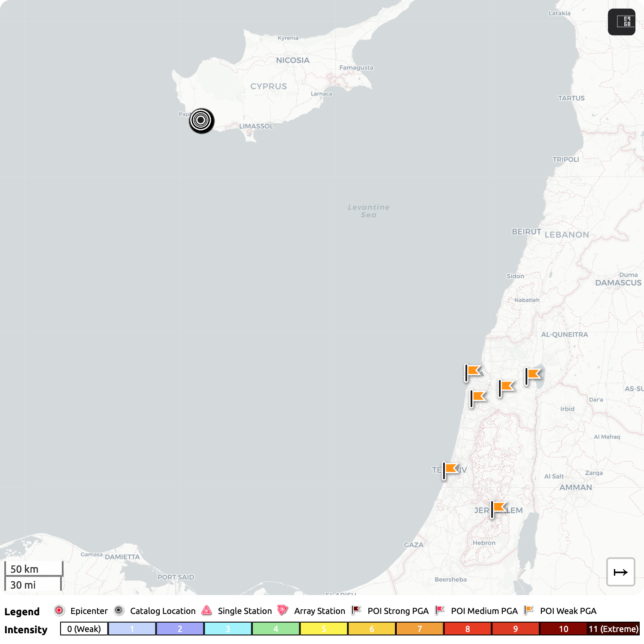Viewport: 644px width, 644px height.
Task: Click the flag between Haifa and Galilee
Action: click(x=506, y=387)
